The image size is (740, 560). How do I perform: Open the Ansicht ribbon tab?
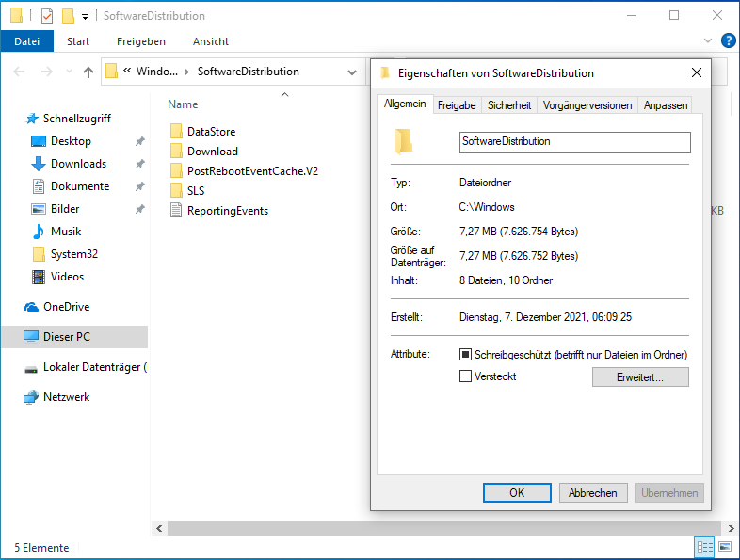point(211,41)
